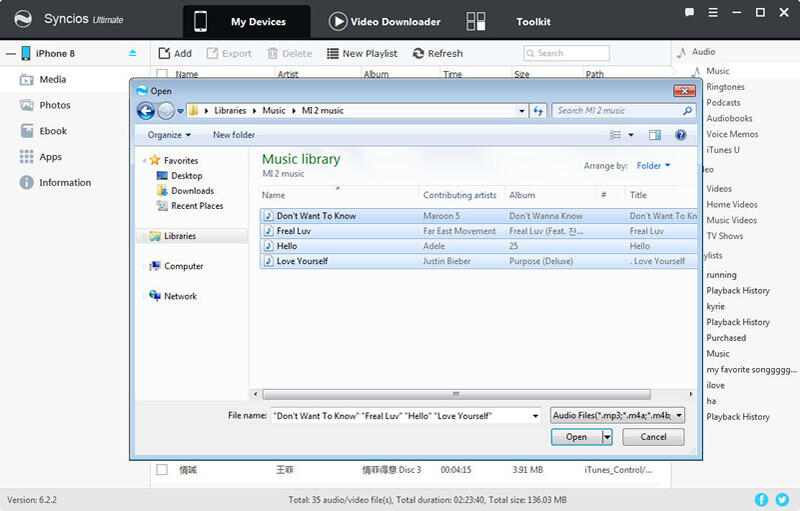Click the Cancel button

coord(653,437)
